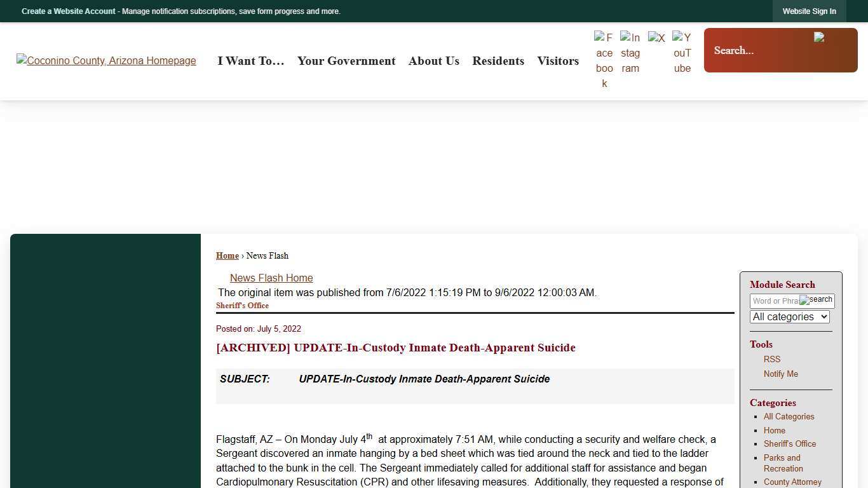Open the Facebook social media icon
868x488 pixels.
[604, 60]
